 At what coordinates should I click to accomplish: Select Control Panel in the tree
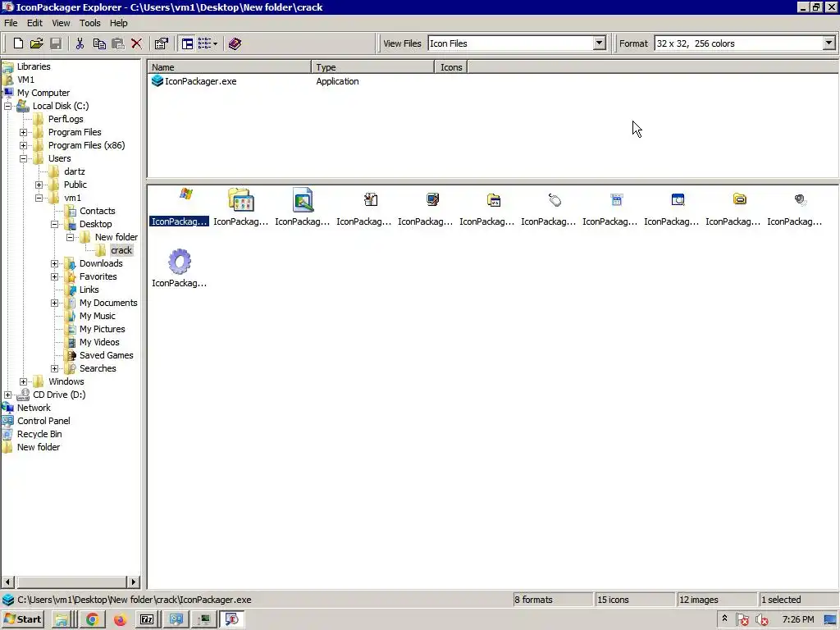(x=43, y=421)
